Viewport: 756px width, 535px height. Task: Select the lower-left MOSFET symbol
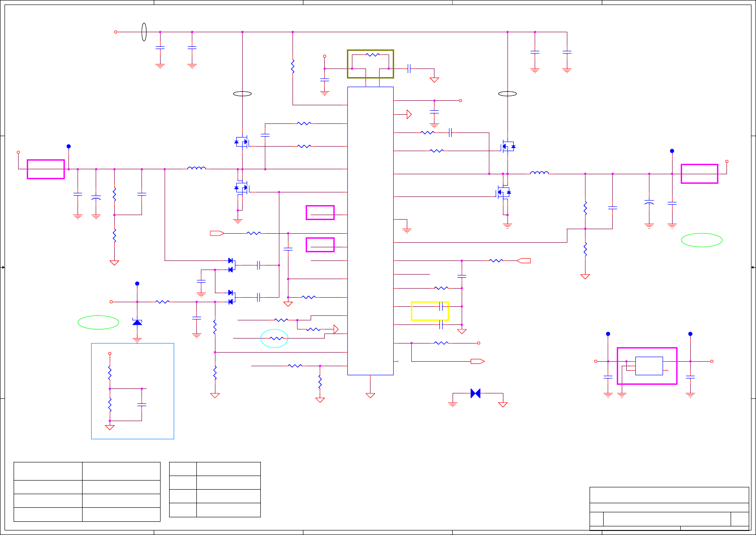click(242, 188)
